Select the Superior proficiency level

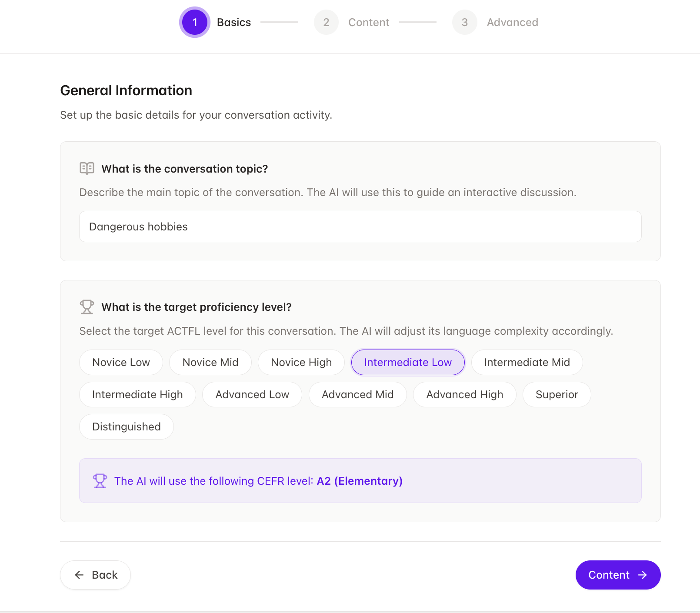click(x=557, y=394)
